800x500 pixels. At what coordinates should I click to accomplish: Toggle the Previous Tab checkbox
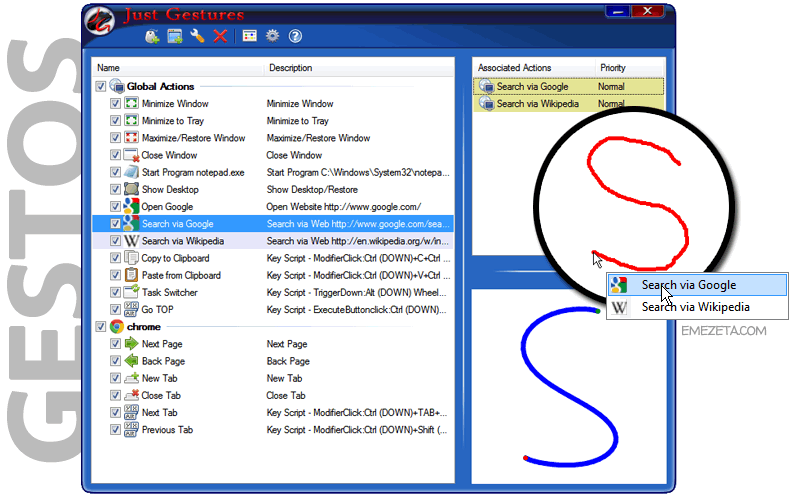115,430
